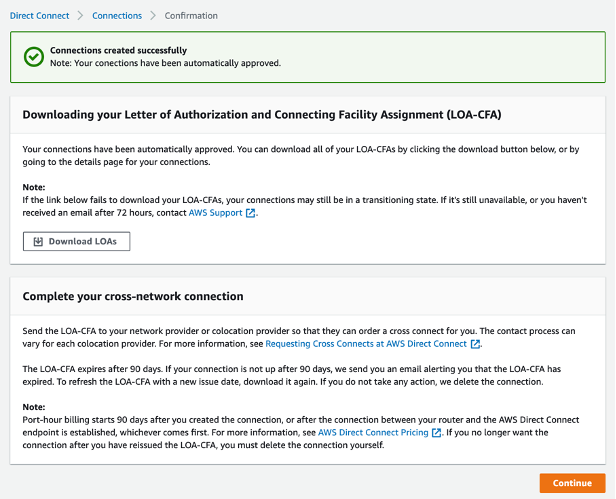The image size is (616, 499).
Task: Open the Direct Connect breadcrumb link
Action: click(x=39, y=16)
